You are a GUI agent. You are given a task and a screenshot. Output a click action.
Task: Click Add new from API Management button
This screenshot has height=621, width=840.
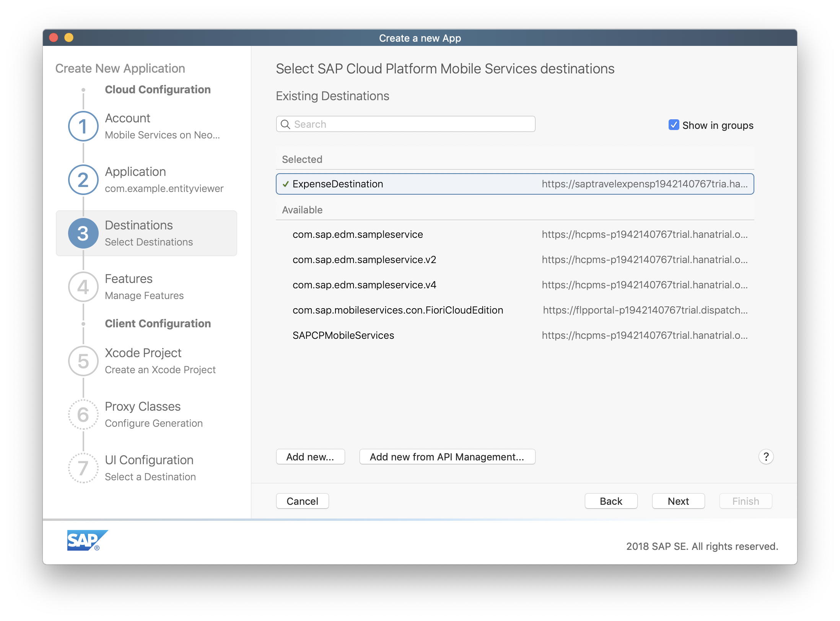[447, 457]
